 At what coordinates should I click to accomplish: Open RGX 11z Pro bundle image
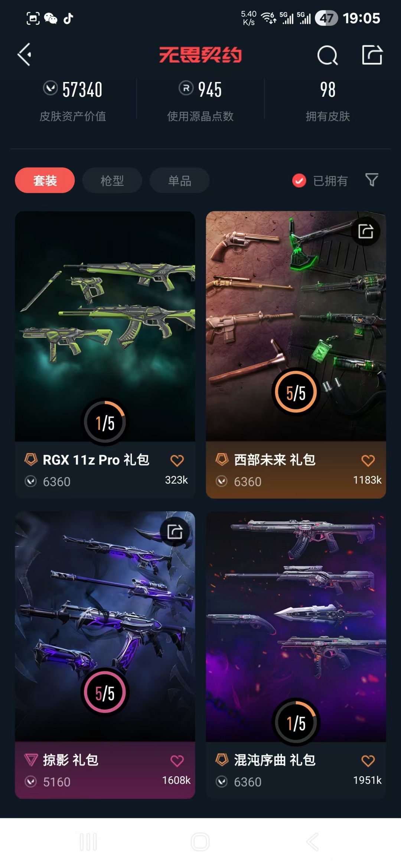(105, 326)
